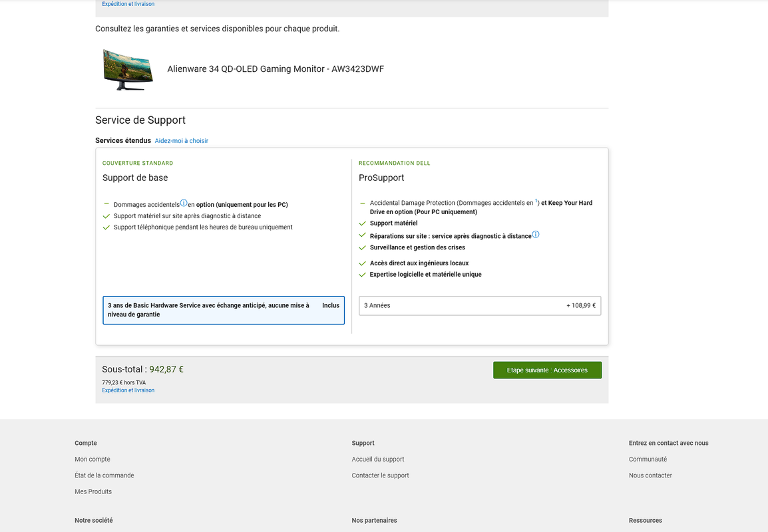Click 'RECOMMANDATION DELL' label
The width and height of the screenshot is (768, 532).
(x=394, y=163)
